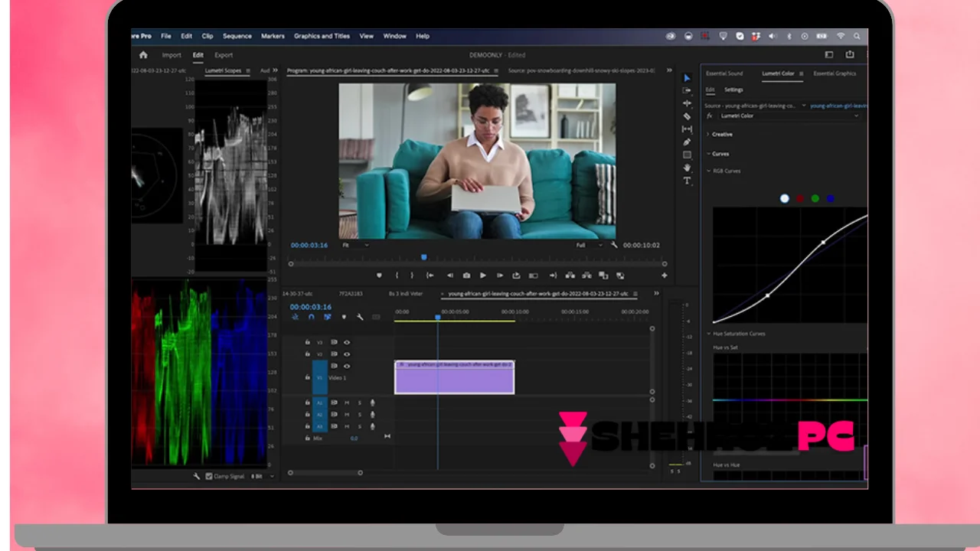
Task: Switch to Essential Graphics tab
Action: [x=835, y=73]
